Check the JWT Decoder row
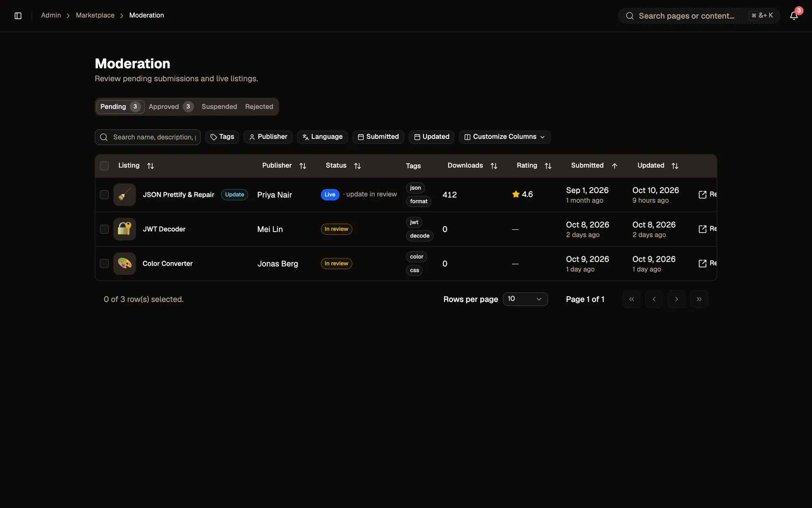Image resolution: width=812 pixels, height=508 pixels. 104,229
